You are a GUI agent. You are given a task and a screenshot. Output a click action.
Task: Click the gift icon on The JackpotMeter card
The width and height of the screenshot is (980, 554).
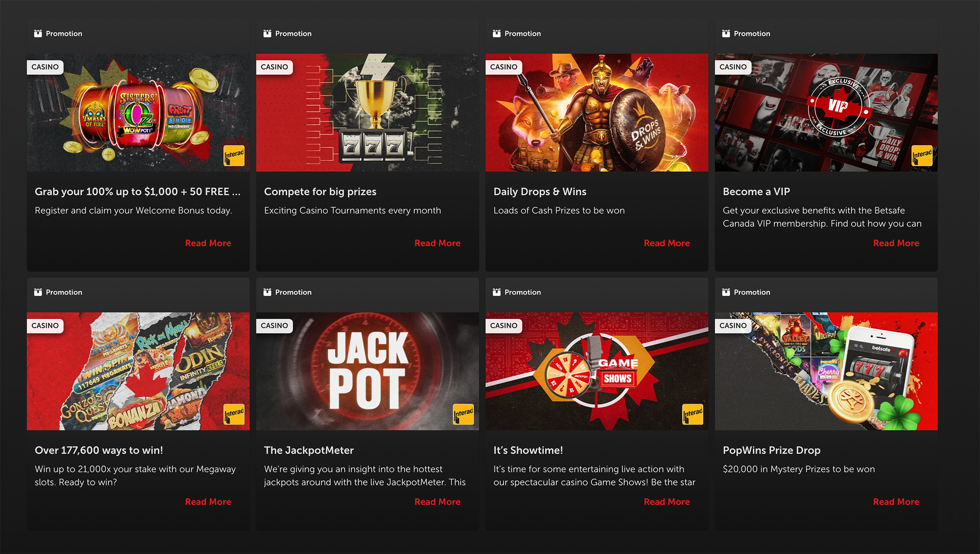coord(267,292)
